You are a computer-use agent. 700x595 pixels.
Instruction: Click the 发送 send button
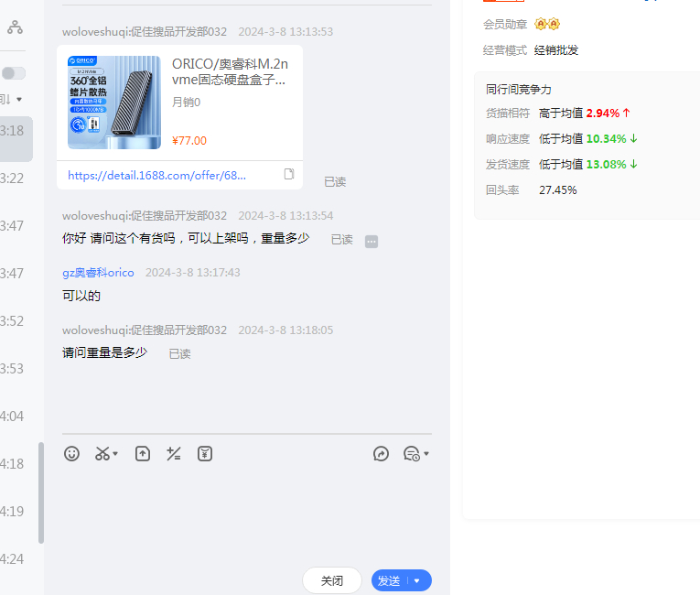[390, 580]
